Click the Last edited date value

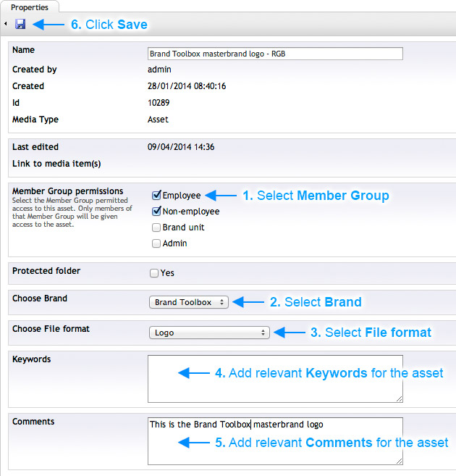[180, 147]
